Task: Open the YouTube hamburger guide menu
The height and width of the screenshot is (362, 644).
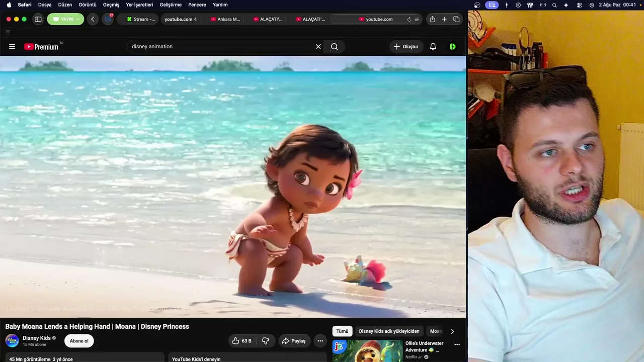Action: (12, 47)
